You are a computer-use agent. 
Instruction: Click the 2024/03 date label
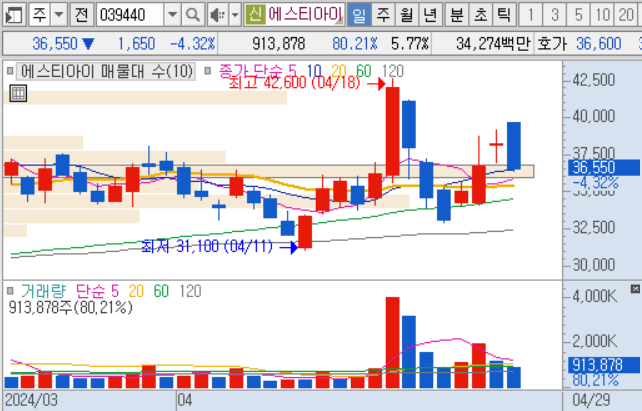[x=31, y=400]
